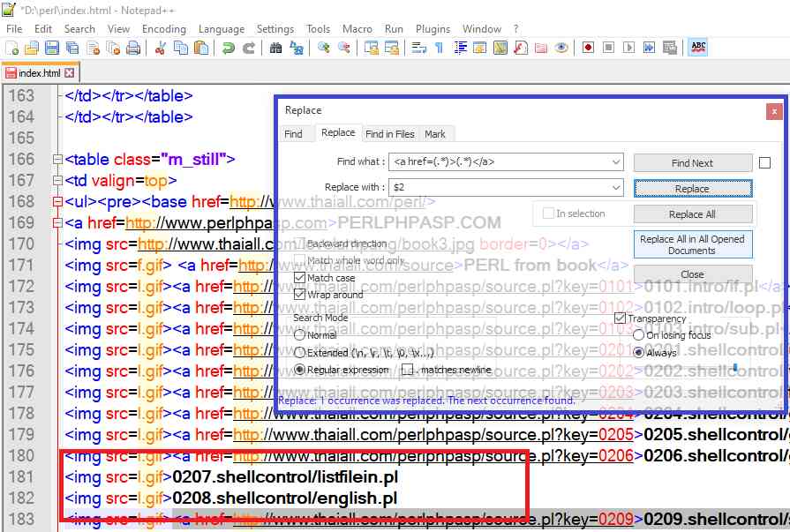Uncheck the Wrap around checkbox
The width and height of the screenshot is (790, 532).
(x=299, y=295)
